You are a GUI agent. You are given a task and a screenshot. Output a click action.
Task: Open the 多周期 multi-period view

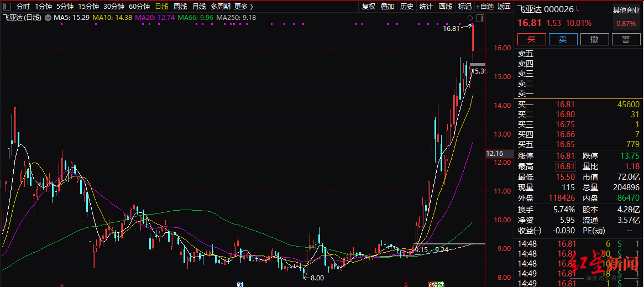(219, 7)
